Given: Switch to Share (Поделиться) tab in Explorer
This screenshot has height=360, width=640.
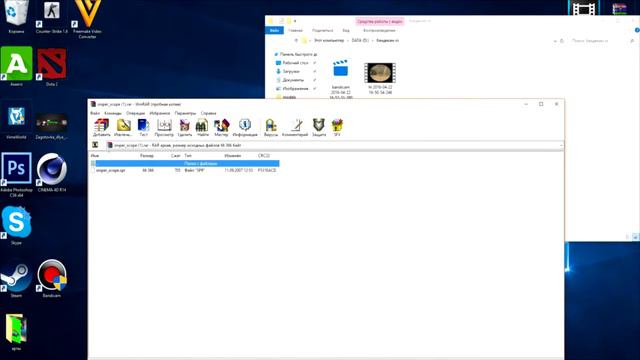Looking at the screenshot, I should [x=322, y=31].
